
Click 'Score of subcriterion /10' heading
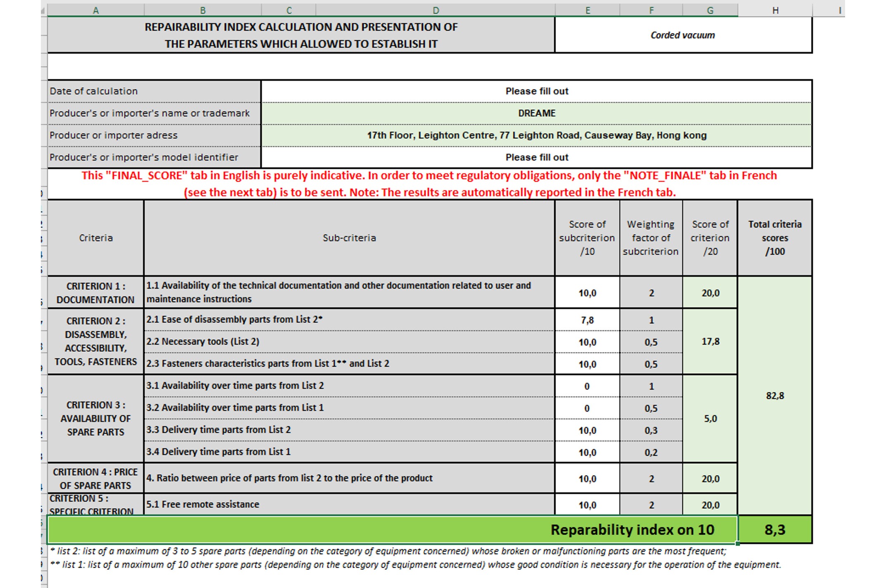[x=587, y=238]
